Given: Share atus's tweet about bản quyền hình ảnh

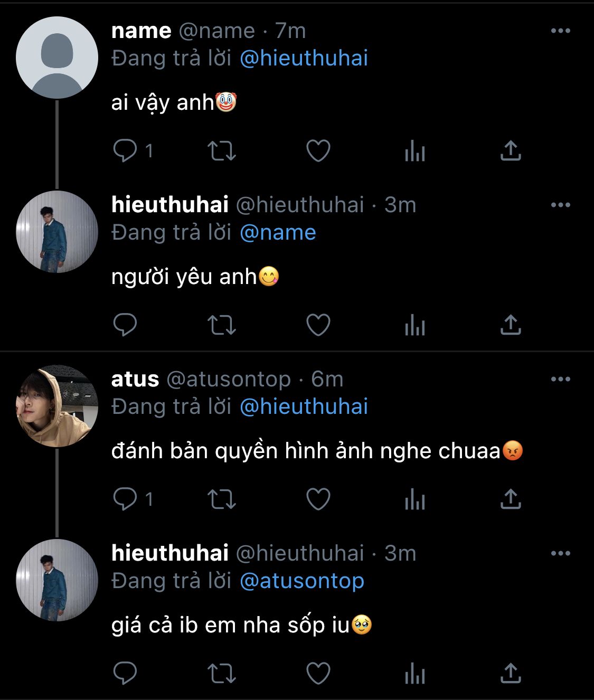Looking at the screenshot, I should (x=510, y=499).
